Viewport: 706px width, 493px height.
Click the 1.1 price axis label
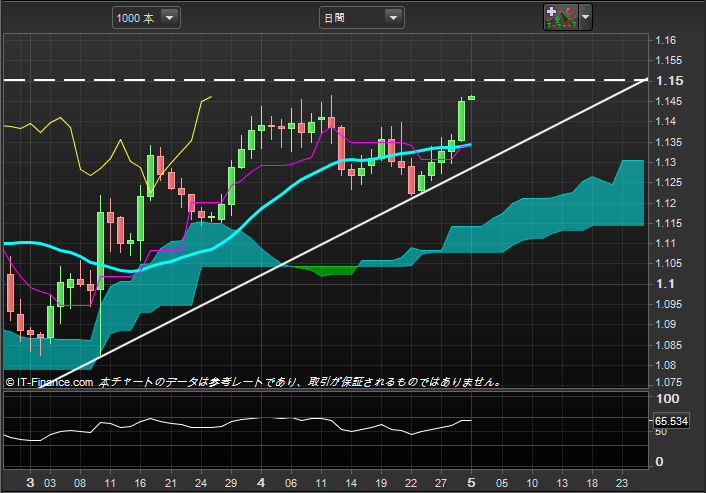(665, 284)
